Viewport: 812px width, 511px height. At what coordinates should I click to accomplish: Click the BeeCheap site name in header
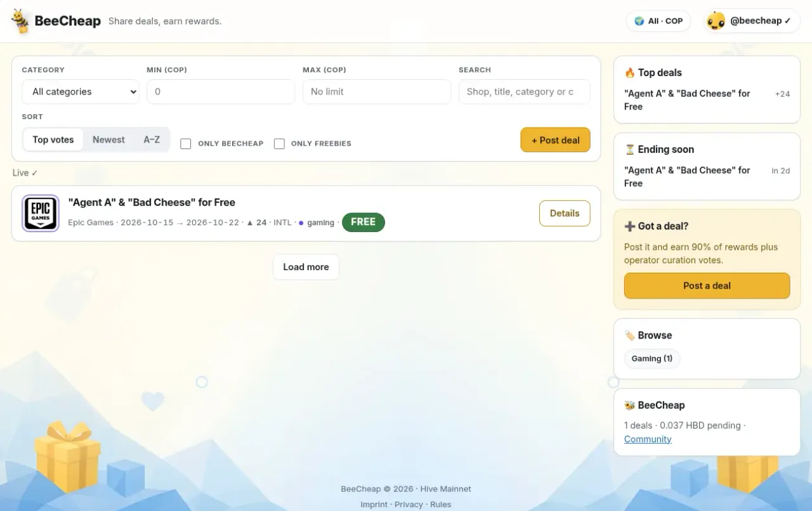(x=67, y=21)
